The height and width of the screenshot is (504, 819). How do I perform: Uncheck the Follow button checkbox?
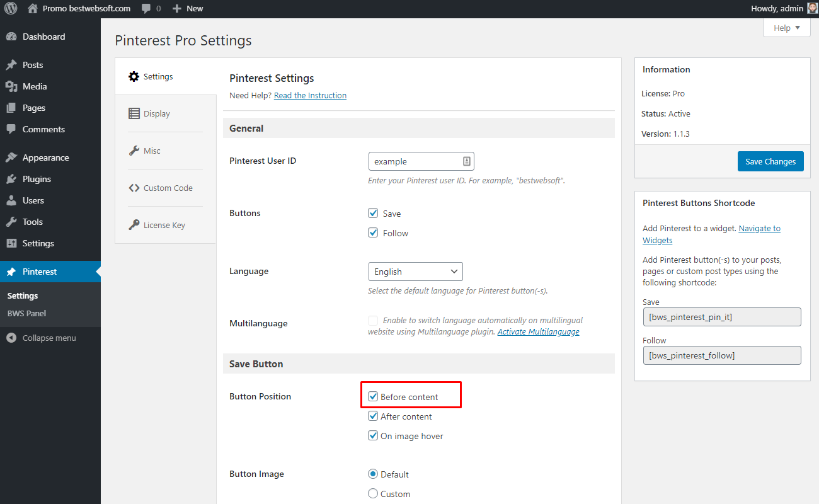click(373, 232)
